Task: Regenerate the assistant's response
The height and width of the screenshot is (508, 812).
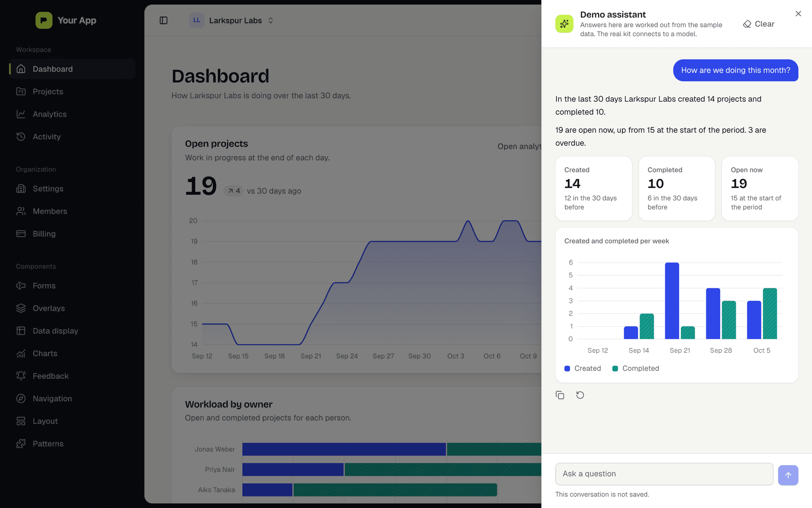Action: click(580, 395)
